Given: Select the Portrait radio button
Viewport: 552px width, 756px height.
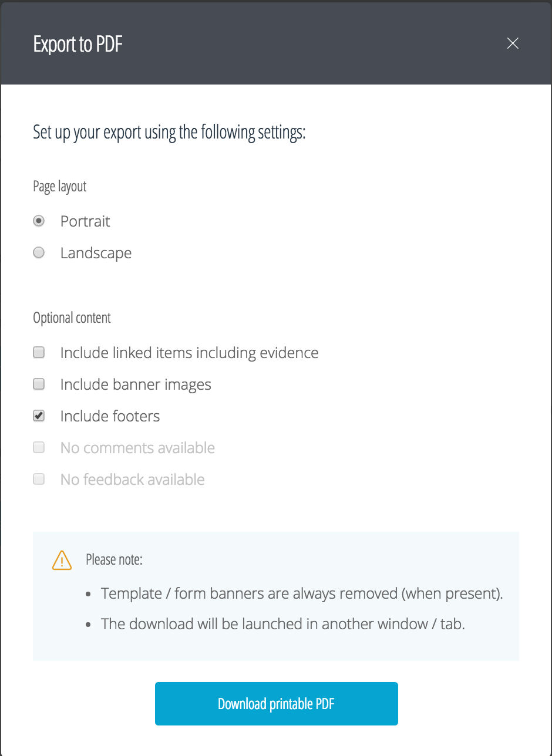Looking at the screenshot, I should [39, 221].
